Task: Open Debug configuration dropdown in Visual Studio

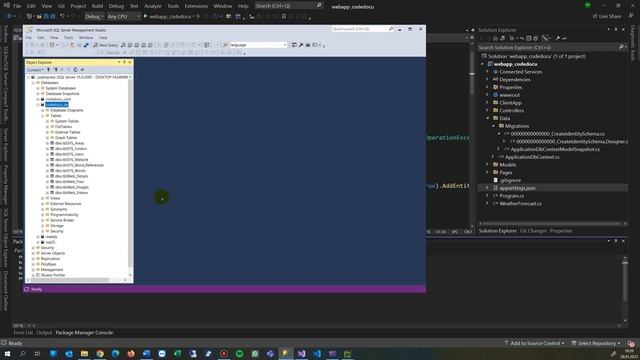Action: pyautogui.click(x=94, y=16)
